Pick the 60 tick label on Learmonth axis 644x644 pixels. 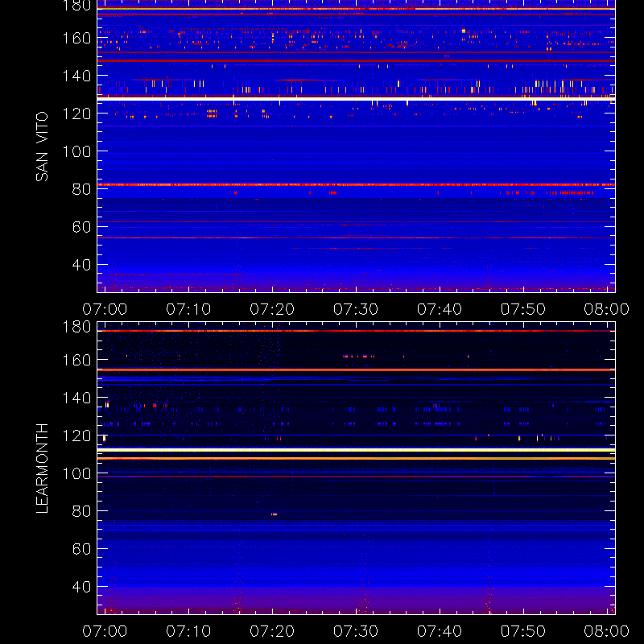81,549
